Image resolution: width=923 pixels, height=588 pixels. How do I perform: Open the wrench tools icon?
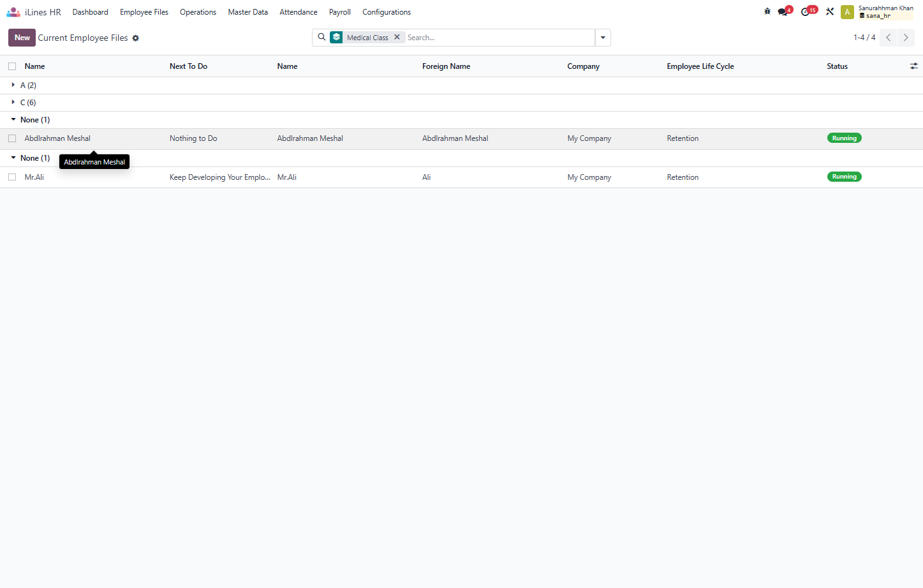[830, 11]
